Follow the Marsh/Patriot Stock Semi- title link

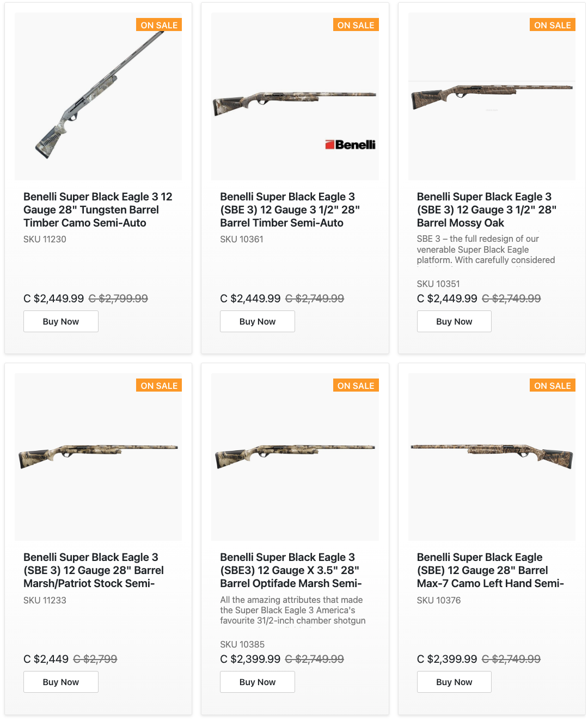pos(94,570)
